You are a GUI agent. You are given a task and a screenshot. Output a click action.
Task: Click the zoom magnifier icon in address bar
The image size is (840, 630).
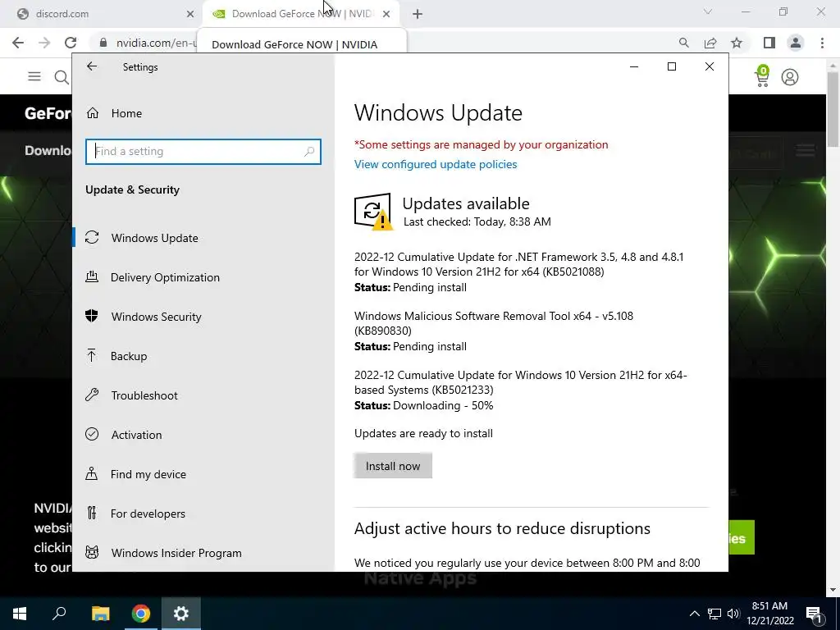coord(683,43)
